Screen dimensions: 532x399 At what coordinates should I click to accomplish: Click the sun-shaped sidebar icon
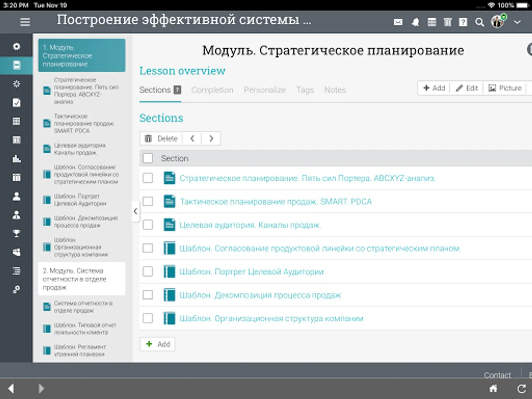(16, 84)
